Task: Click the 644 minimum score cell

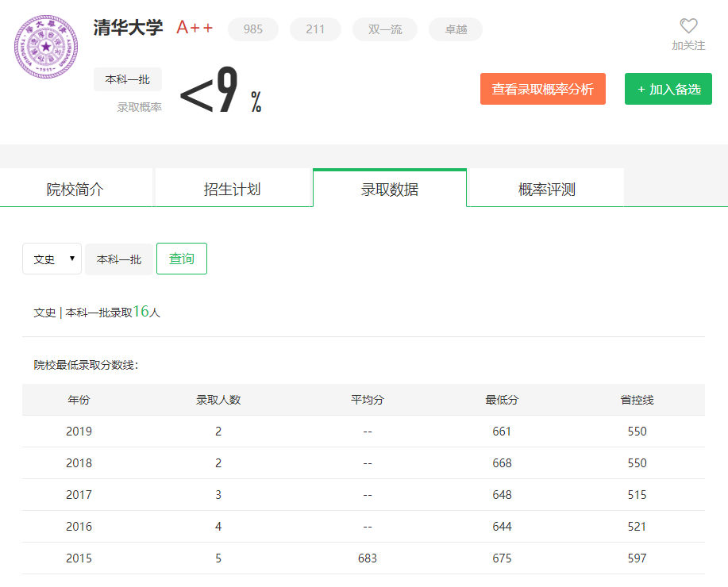Action: pyautogui.click(x=502, y=526)
